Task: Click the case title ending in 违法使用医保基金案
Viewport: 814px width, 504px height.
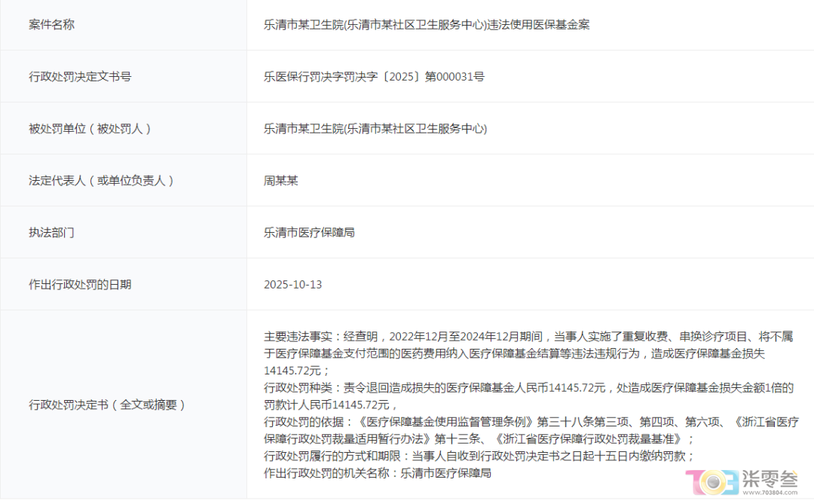Action: point(427,25)
